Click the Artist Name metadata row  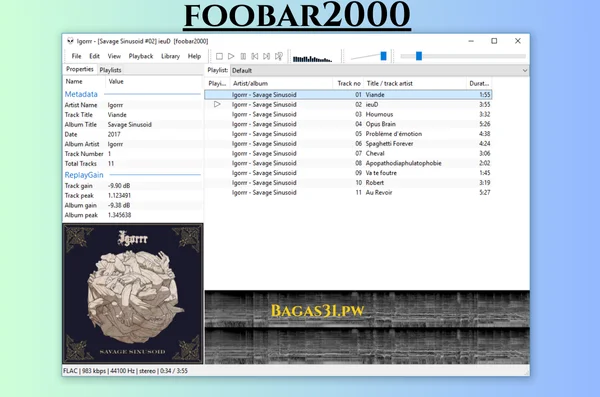[133, 105]
